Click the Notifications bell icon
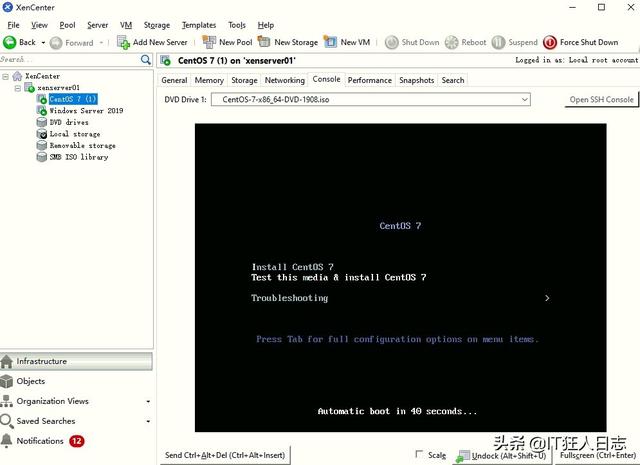This screenshot has height=465, width=640. [7, 441]
